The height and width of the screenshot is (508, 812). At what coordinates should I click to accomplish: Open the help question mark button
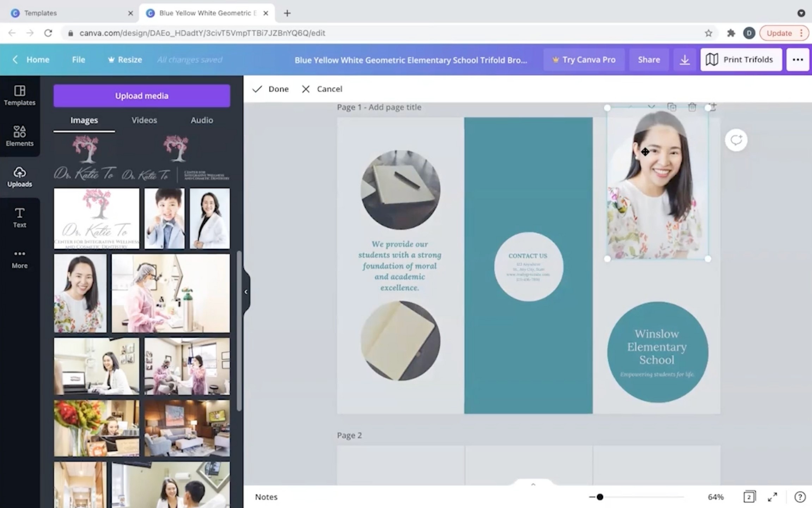click(800, 497)
